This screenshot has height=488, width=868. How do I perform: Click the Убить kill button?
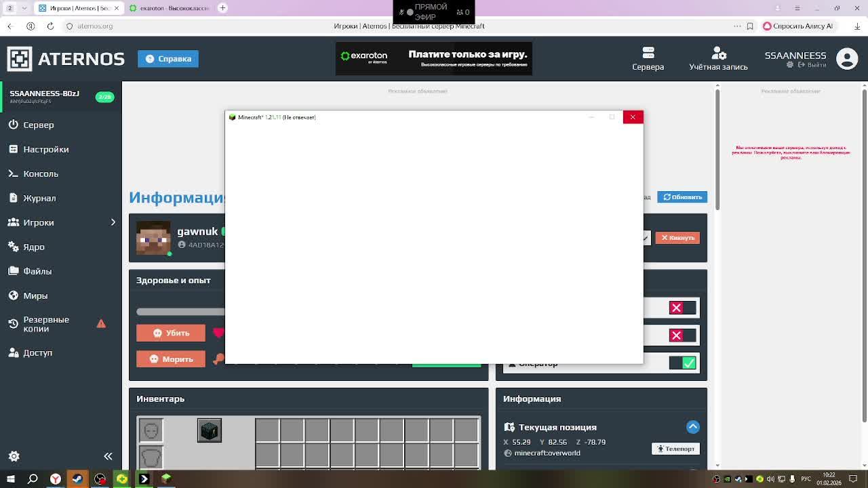(x=171, y=333)
